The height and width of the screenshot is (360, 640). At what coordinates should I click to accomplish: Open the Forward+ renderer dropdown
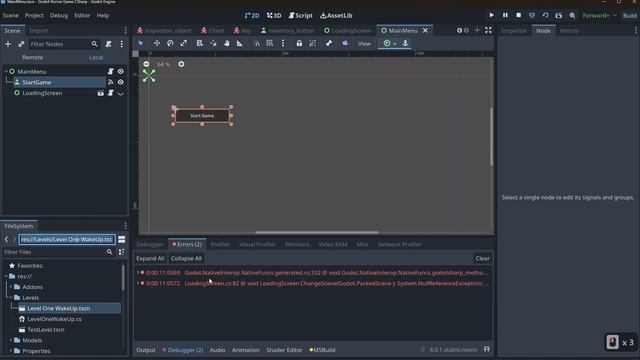(x=599, y=16)
